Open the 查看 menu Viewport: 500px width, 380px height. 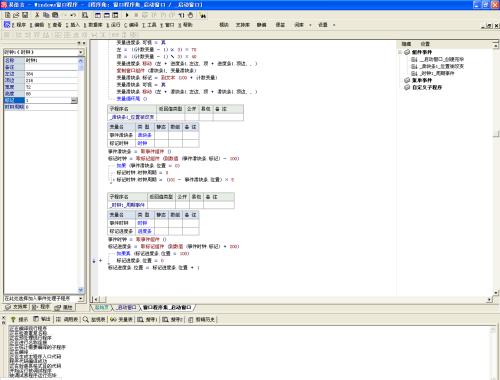[55, 25]
